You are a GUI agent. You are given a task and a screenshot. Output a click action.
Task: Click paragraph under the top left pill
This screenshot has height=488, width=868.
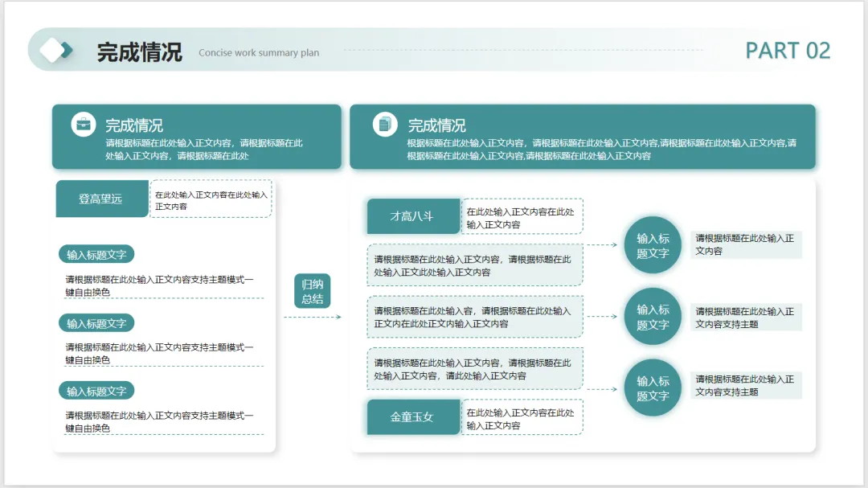[159, 285]
